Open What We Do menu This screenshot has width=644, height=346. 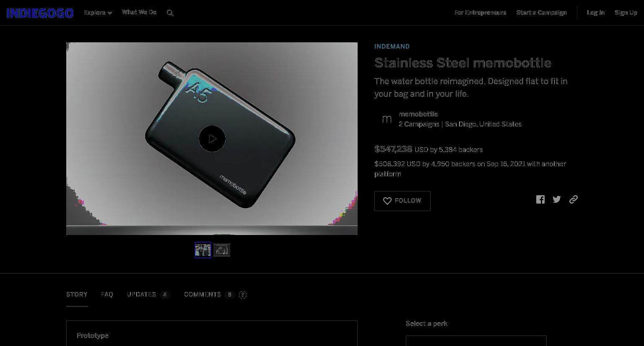click(x=139, y=12)
